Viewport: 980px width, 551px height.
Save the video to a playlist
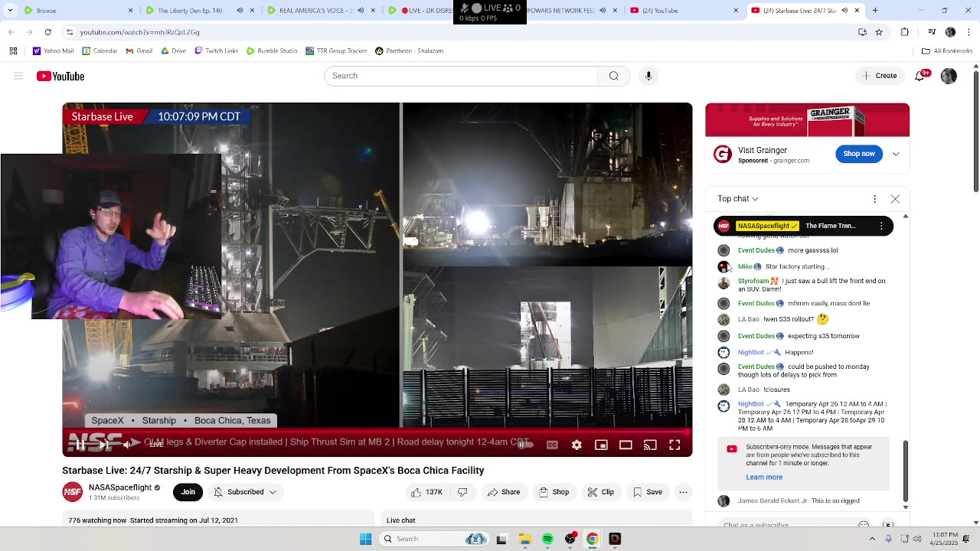pos(647,492)
